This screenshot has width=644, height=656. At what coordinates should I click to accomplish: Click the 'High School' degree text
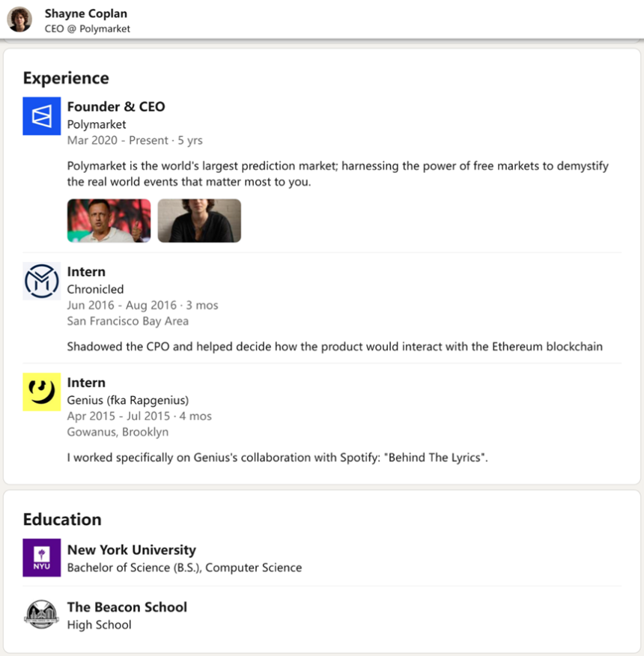[99, 625]
